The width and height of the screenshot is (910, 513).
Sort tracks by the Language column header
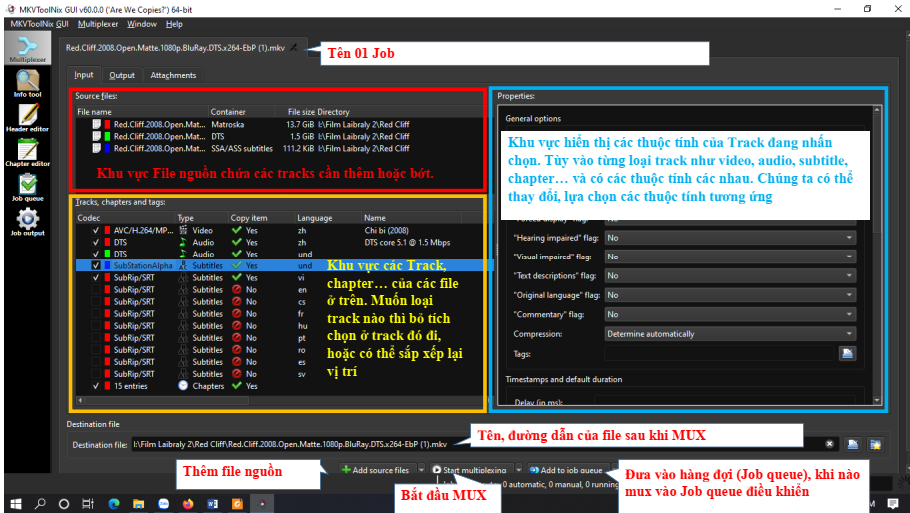328,218
